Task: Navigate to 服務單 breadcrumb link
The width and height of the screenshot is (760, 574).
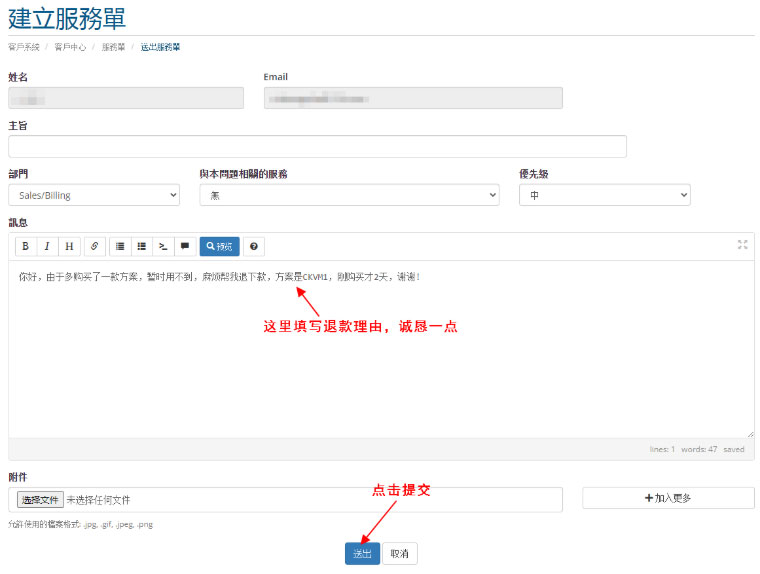Action: (113, 47)
